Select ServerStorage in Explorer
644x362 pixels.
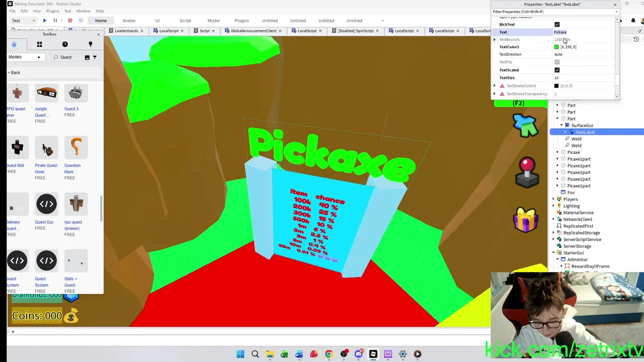[577, 246]
